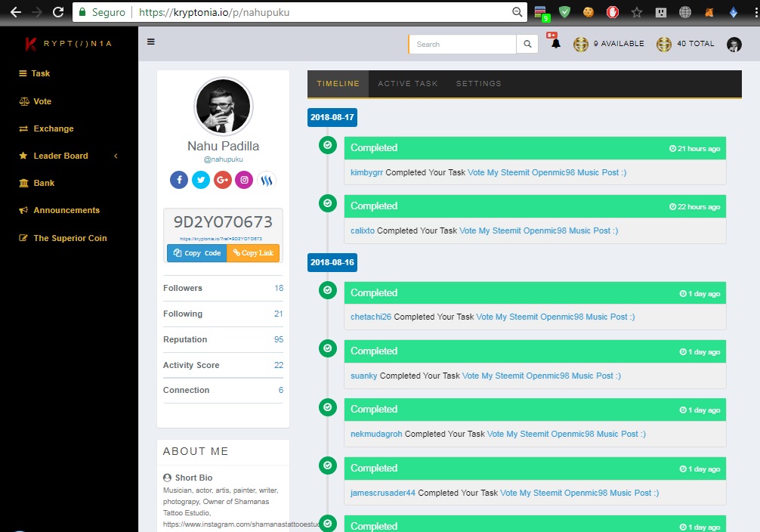Image resolution: width=760 pixels, height=532 pixels.
Task: Open Bank in the sidebar
Action: coord(36,183)
